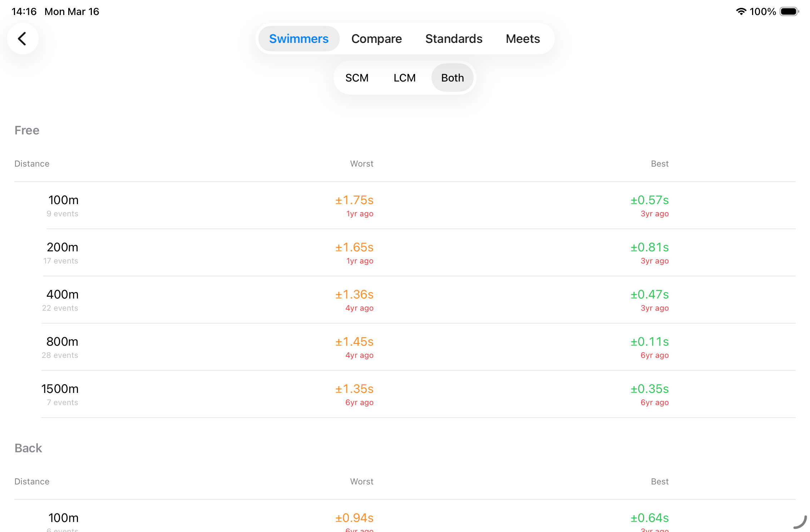Tap the back arrow button

[23, 39]
